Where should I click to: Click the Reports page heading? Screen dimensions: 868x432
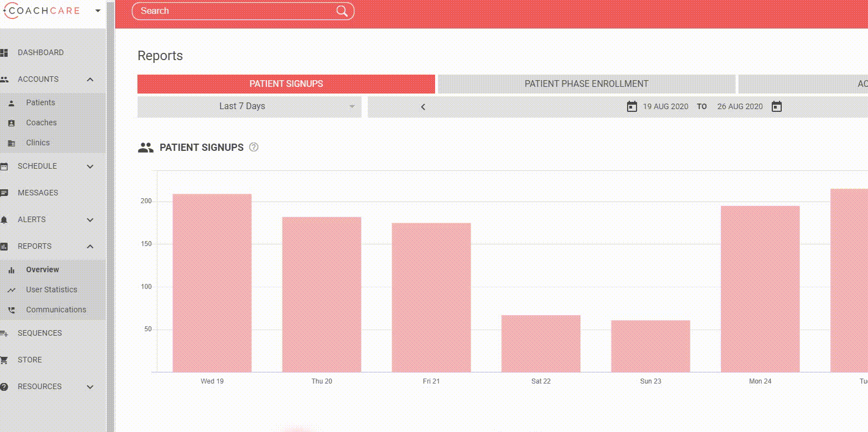click(160, 56)
